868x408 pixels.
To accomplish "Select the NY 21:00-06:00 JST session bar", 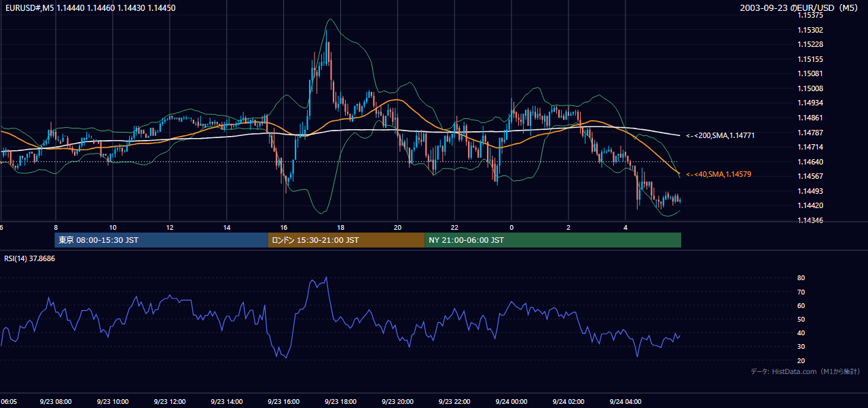I will [x=553, y=240].
